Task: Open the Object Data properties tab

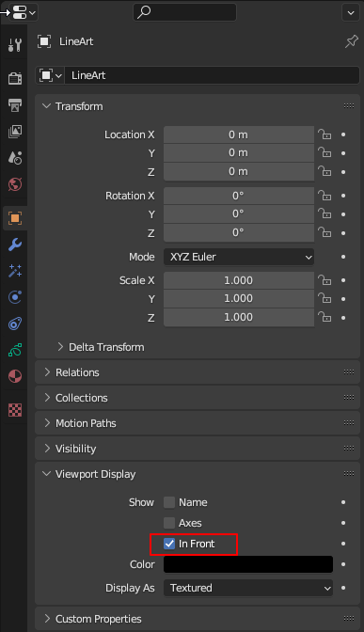Action: click(x=15, y=350)
